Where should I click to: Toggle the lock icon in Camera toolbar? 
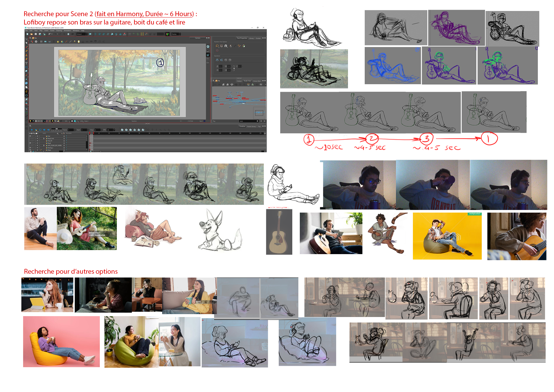tap(58, 42)
